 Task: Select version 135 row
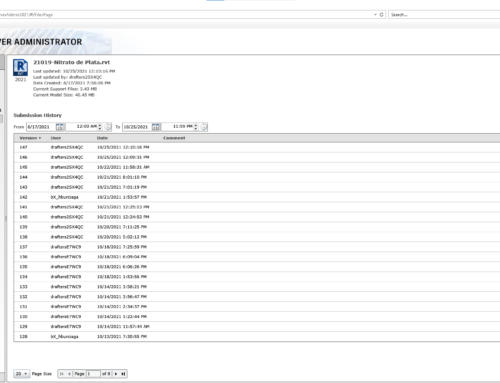pos(257,267)
